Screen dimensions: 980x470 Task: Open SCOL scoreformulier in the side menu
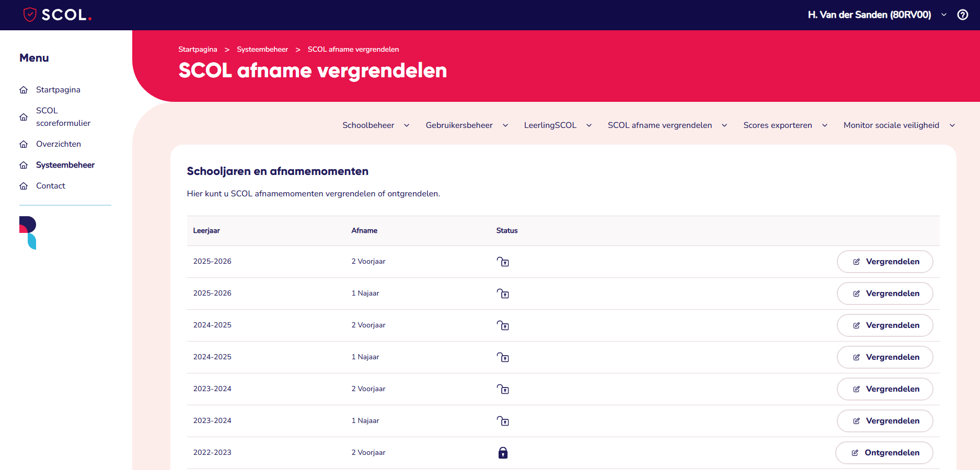(63, 117)
